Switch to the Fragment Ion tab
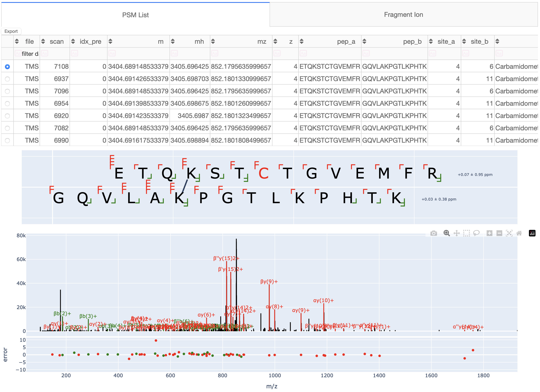Screen dimensions: 540x392 (403, 15)
